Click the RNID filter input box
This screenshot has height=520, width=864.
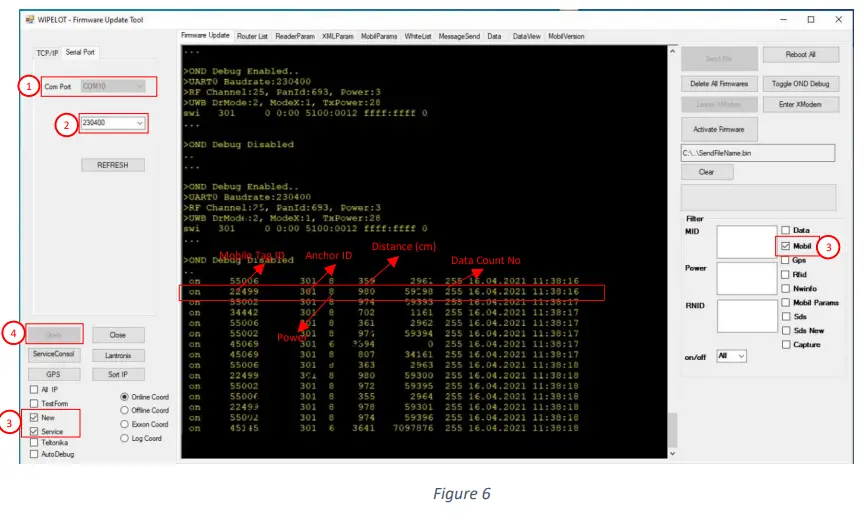click(x=747, y=316)
